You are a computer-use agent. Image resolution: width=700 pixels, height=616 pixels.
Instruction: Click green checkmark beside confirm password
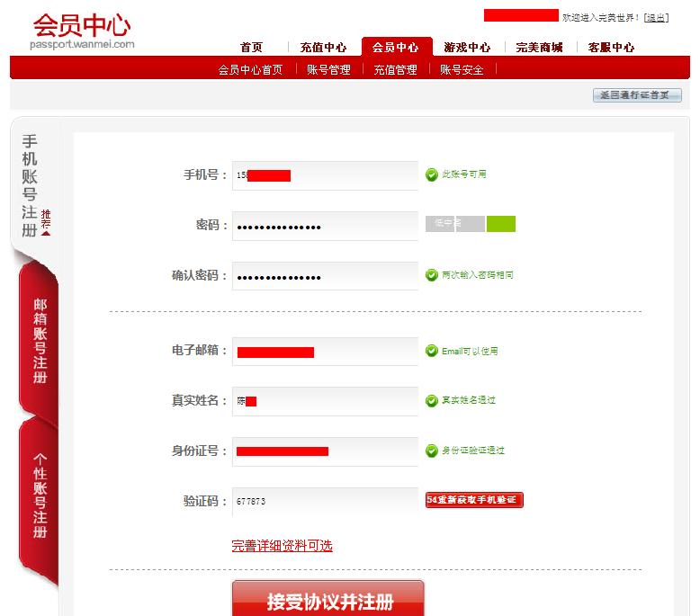(431, 275)
